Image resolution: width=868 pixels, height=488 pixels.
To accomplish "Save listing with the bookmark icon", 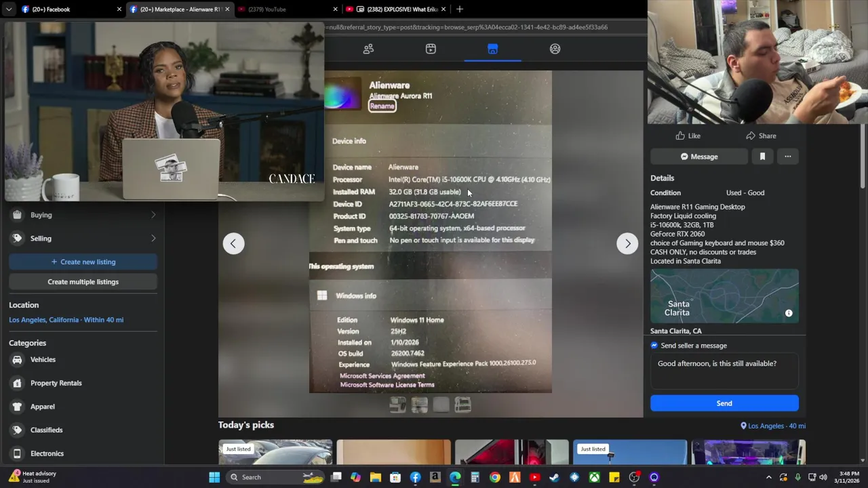I will [x=762, y=157].
